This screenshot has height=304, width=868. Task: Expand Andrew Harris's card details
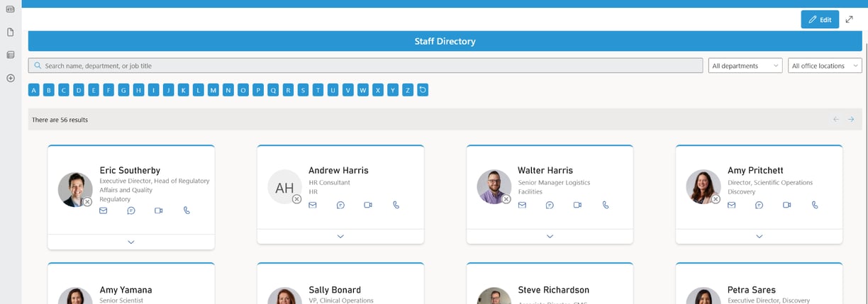pos(340,236)
